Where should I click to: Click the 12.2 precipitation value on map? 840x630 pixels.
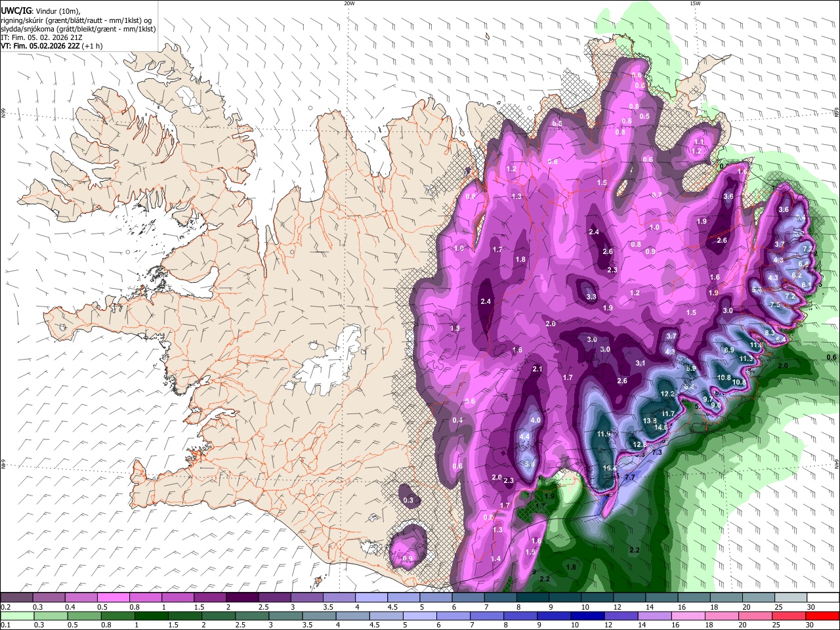coord(667,394)
